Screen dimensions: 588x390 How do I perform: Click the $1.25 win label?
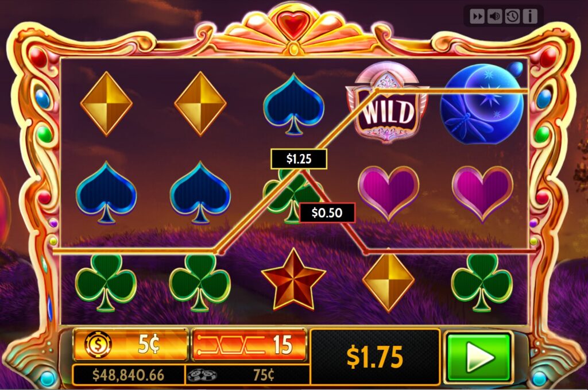[299, 159]
